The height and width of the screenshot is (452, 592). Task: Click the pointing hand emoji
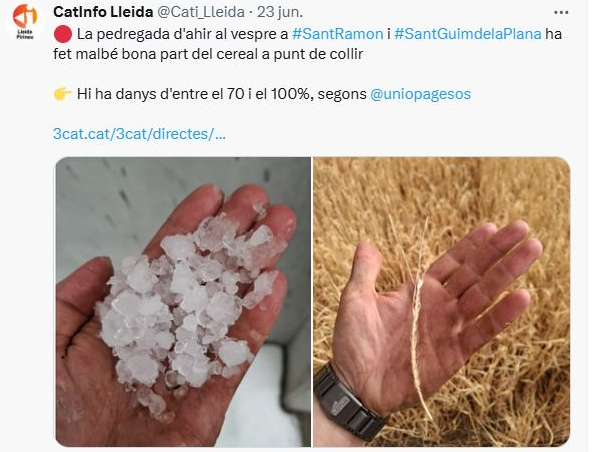[63, 94]
